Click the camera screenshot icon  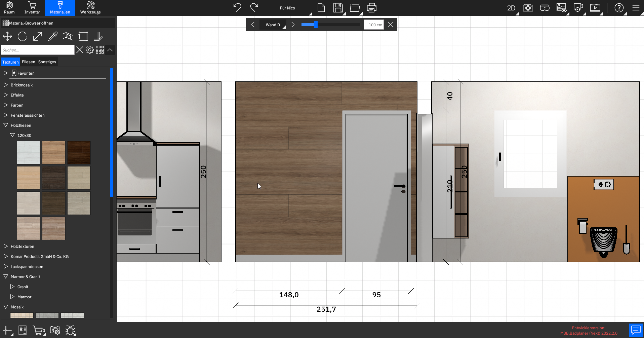click(528, 8)
